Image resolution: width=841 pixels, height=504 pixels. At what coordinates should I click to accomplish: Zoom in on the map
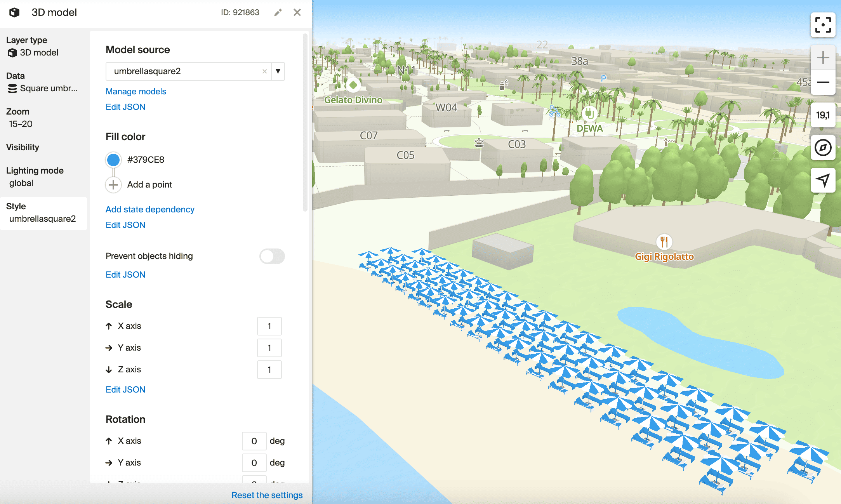point(823,57)
